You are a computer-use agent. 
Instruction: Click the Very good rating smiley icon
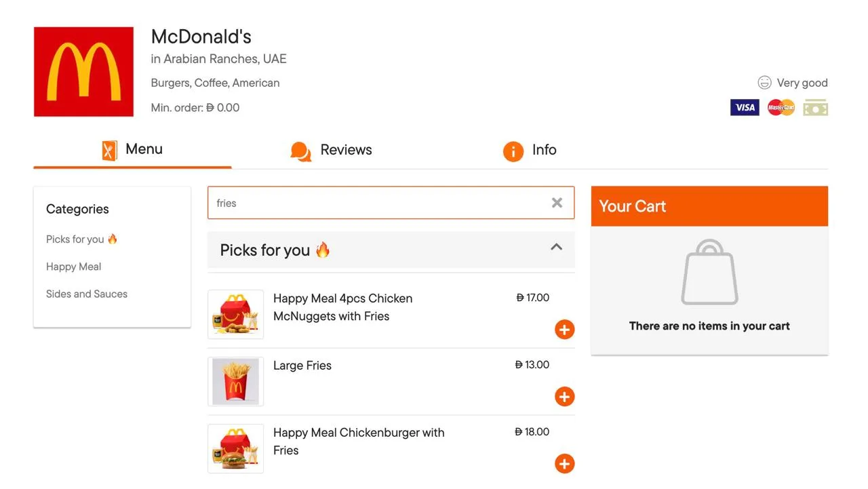pos(764,83)
